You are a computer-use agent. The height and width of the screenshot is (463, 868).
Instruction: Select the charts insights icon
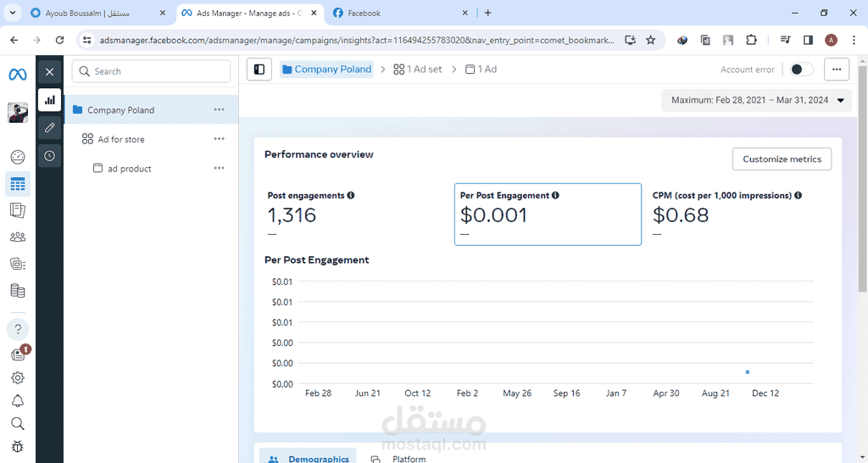coord(49,100)
